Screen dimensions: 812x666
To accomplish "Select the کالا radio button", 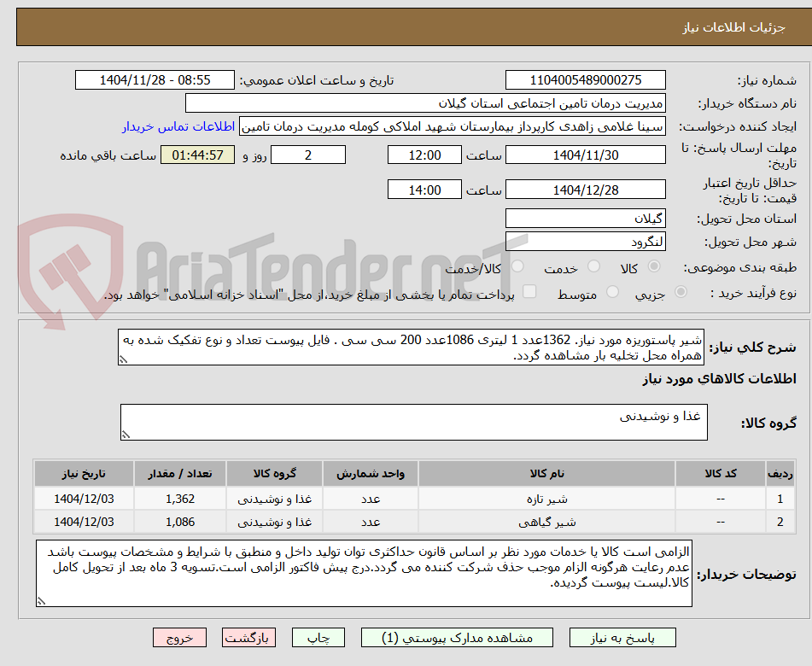I will tap(654, 266).
